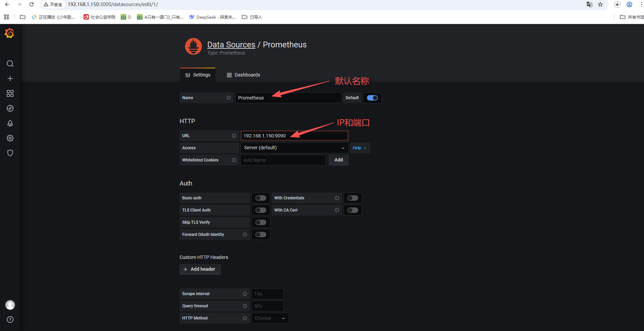Open the Dashboards grid icon in sidebar

pyautogui.click(x=10, y=93)
